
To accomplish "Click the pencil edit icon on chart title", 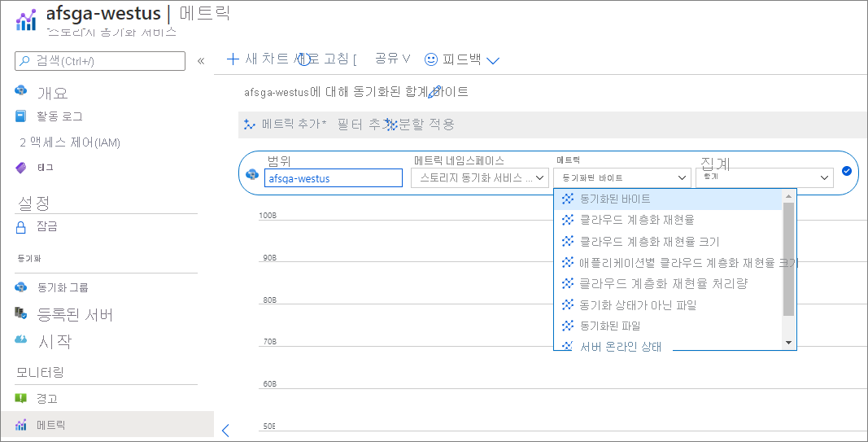I will click(434, 92).
